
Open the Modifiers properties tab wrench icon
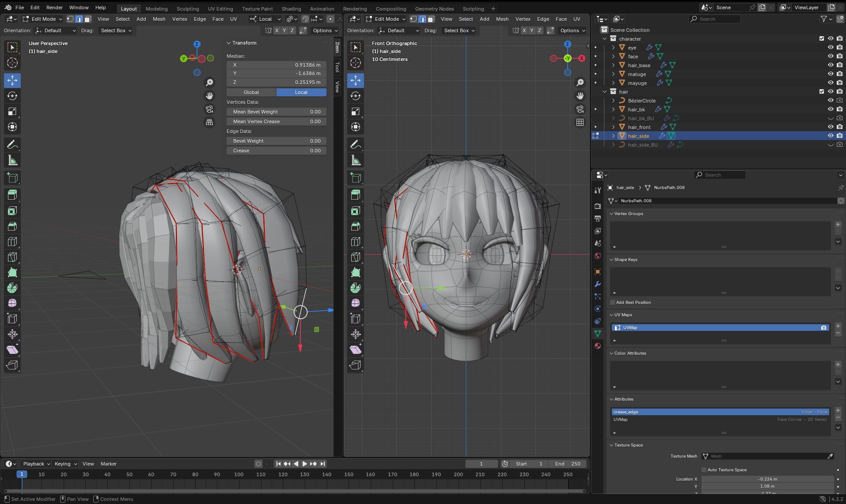pos(598,284)
